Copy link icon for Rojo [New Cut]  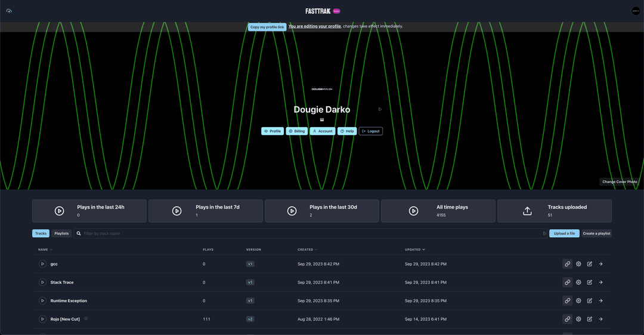click(x=567, y=319)
